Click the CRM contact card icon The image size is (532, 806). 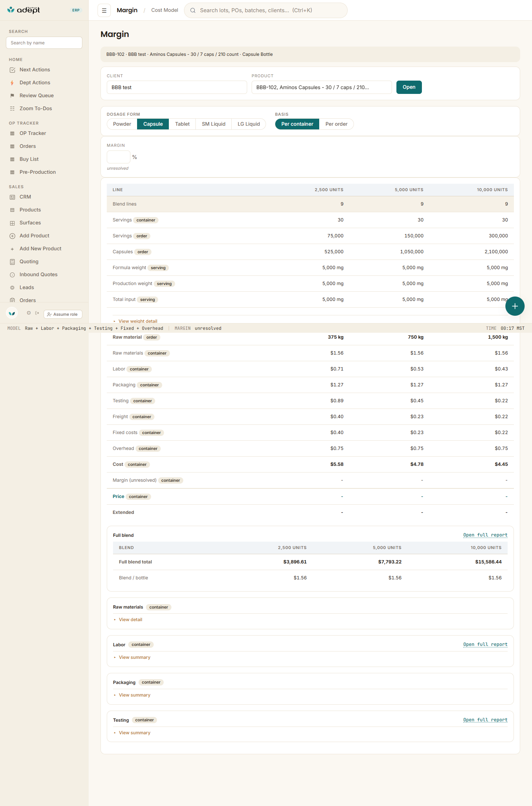pos(13,197)
